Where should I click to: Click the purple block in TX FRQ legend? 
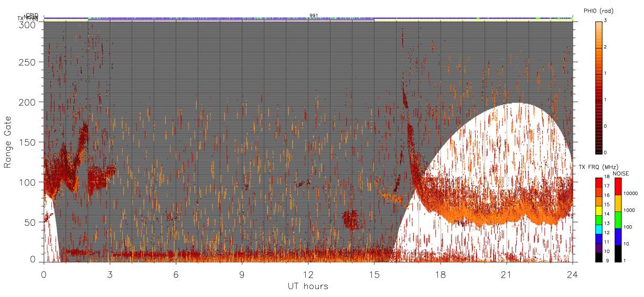598,249
